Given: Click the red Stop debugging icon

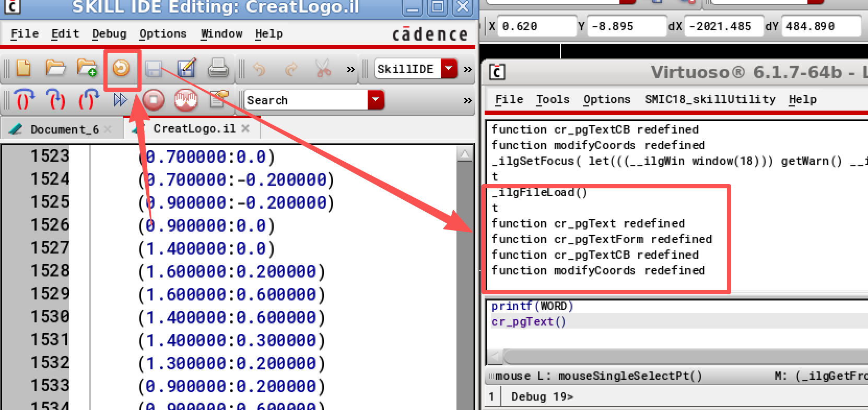Looking at the screenshot, I should pyautogui.click(x=154, y=100).
